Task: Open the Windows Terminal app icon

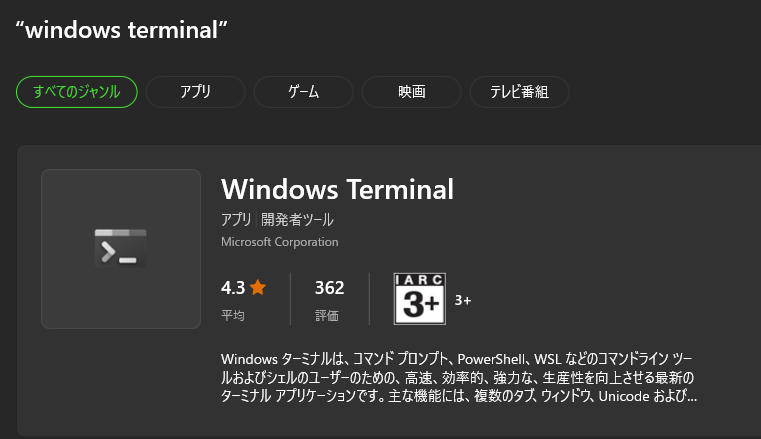Action: pyautogui.click(x=121, y=249)
